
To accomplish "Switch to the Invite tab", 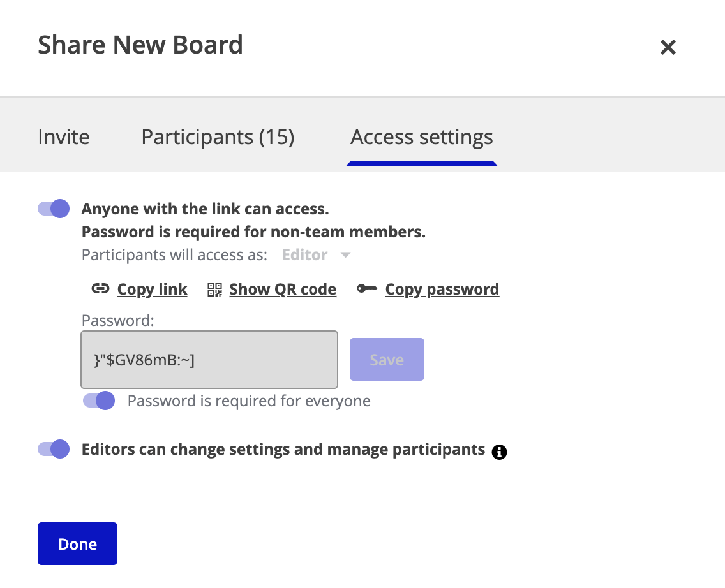I will [x=64, y=137].
